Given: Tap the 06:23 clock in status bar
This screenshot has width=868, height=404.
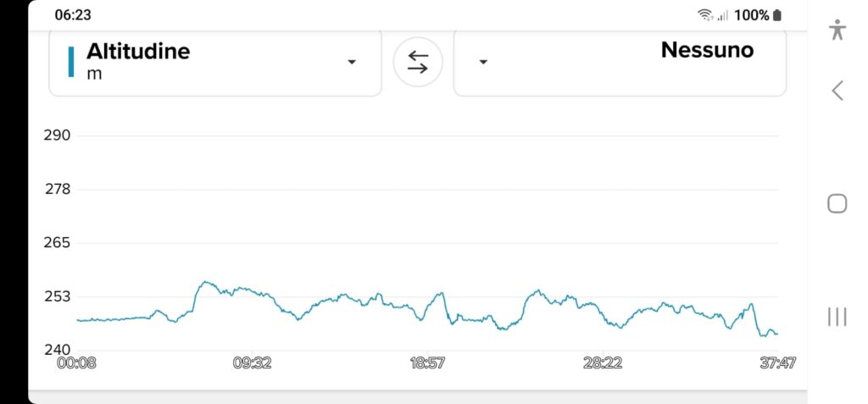Looking at the screenshot, I should click(73, 15).
